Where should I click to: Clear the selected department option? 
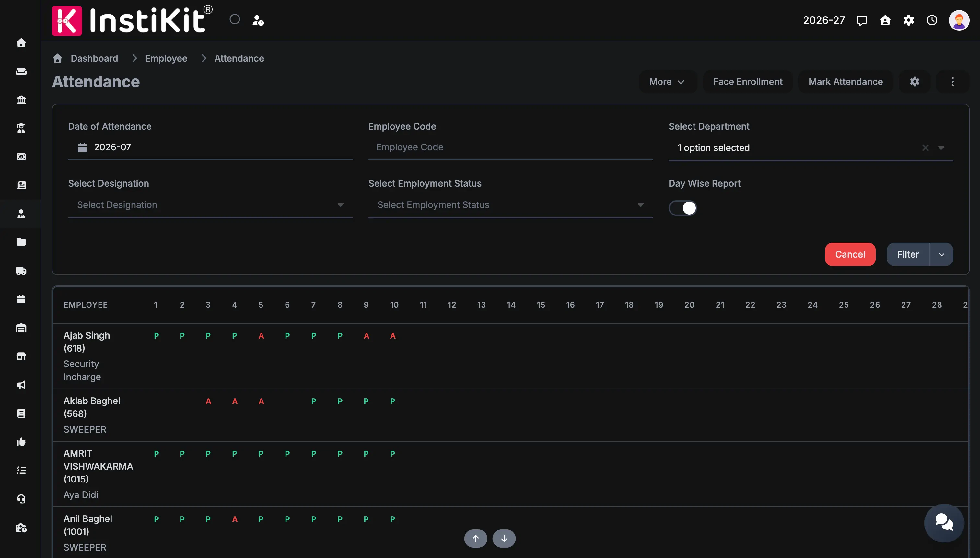pos(925,148)
